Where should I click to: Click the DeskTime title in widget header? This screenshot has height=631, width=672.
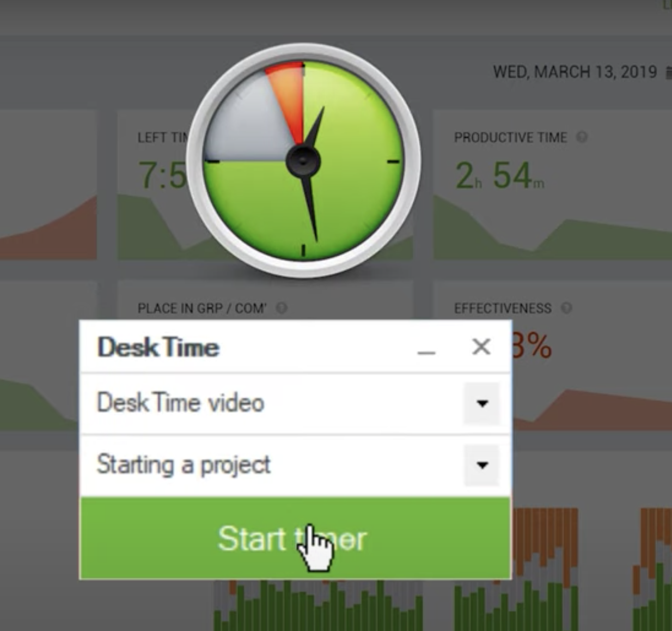(158, 347)
